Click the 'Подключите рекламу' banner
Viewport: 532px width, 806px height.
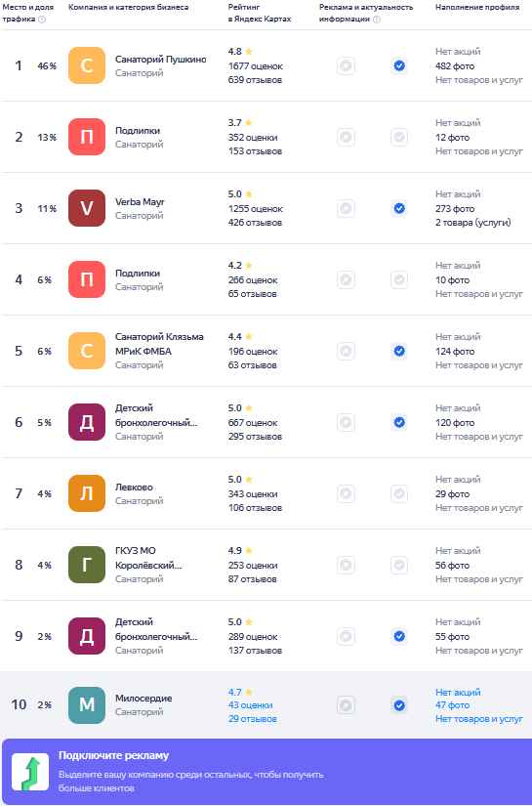point(266,772)
